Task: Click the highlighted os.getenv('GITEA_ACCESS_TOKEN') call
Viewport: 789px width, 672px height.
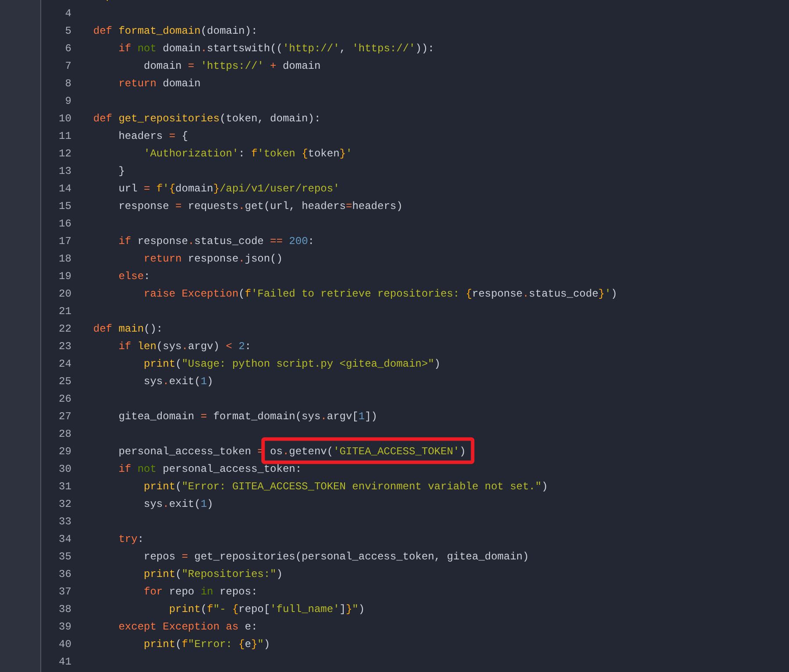Action: pos(367,451)
